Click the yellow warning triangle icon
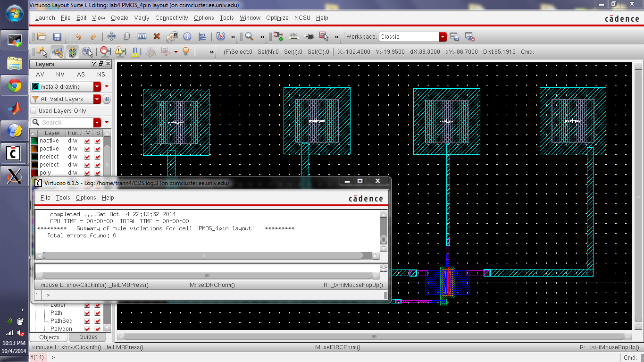This screenshot has height=362, width=644. coord(120,51)
